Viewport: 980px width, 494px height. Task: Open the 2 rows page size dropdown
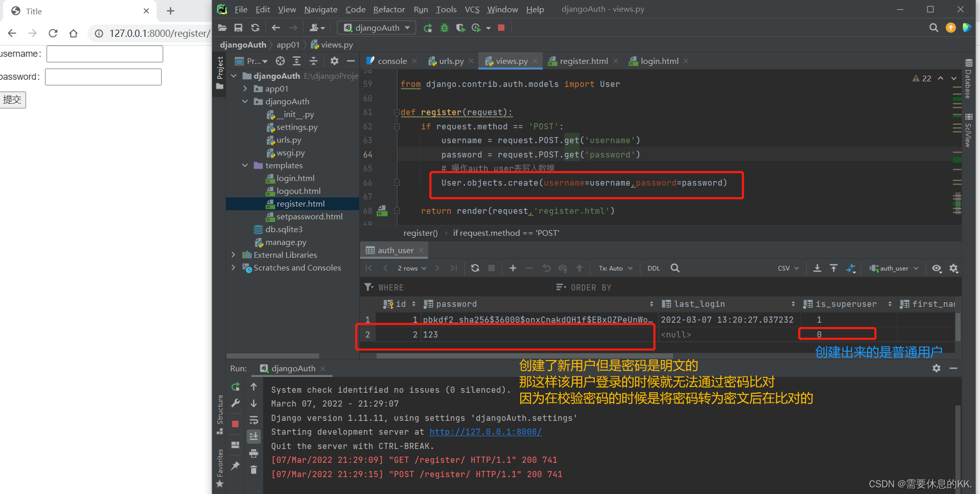[412, 268]
